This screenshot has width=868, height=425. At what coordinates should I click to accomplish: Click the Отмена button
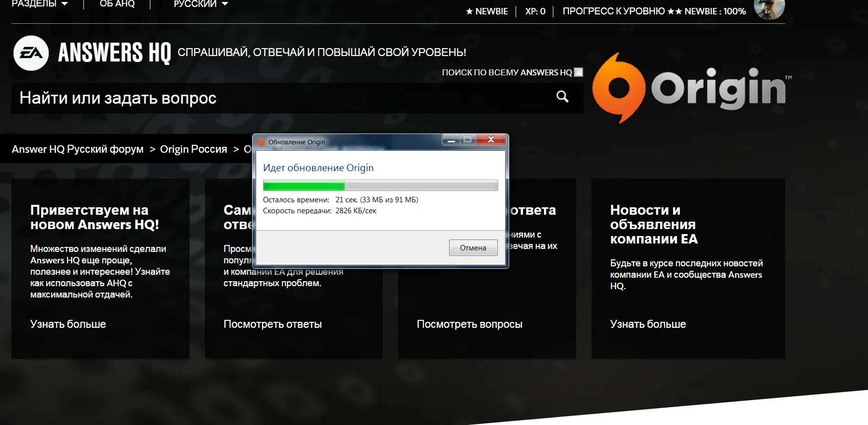coord(472,248)
